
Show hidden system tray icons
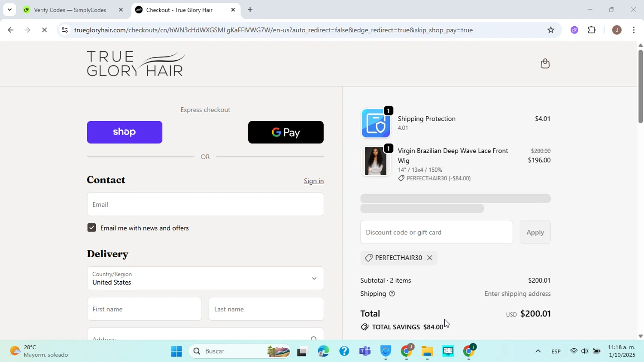[538, 351]
